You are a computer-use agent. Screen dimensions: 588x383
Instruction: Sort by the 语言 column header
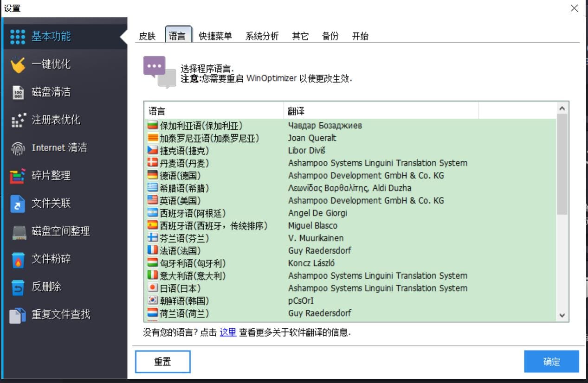[x=213, y=111]
